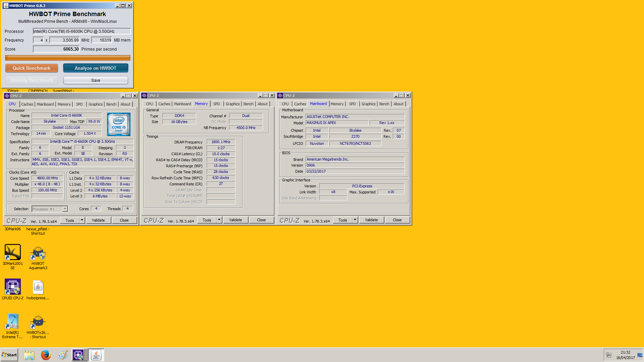644x362 pixels.
Task: Switch to Java HWBOT Prime taskbar icon
Action: pos(96,355)
